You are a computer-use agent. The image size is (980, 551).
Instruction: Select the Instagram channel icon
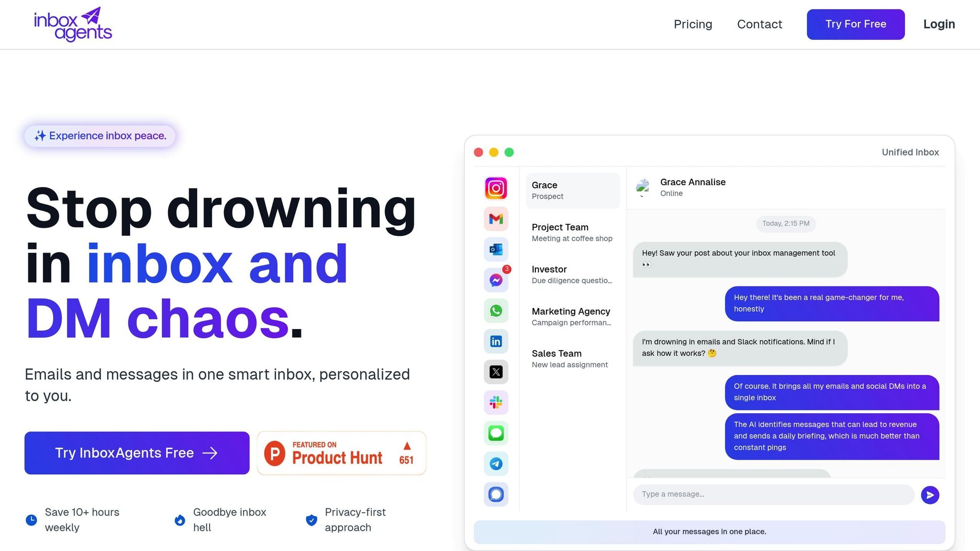coord(496,188)
